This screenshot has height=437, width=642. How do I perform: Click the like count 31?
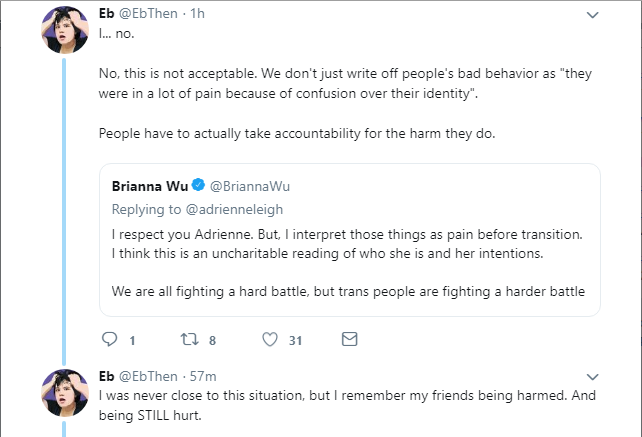296,340
